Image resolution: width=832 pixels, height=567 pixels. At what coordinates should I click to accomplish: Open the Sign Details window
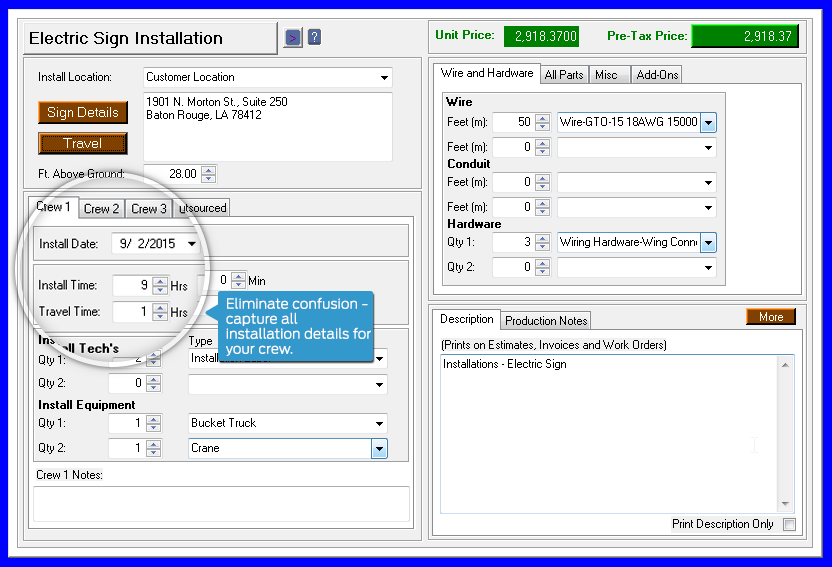point(83,112)
